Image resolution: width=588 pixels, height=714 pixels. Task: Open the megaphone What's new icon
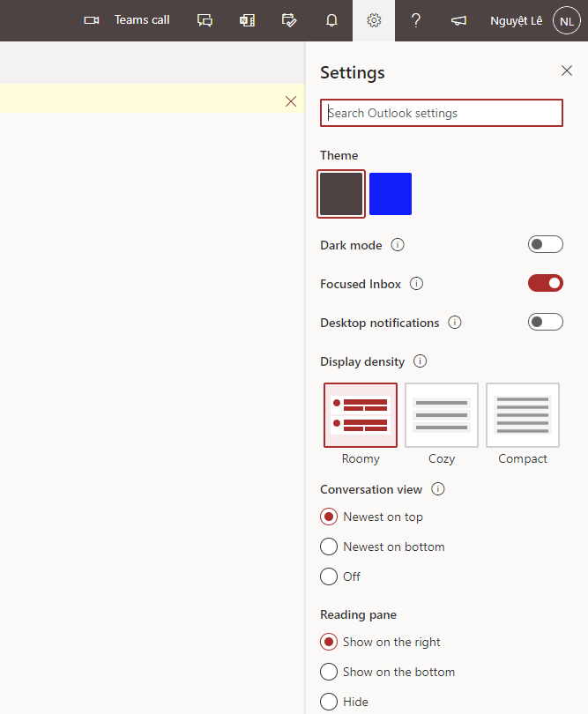click(x=458, y=20)
